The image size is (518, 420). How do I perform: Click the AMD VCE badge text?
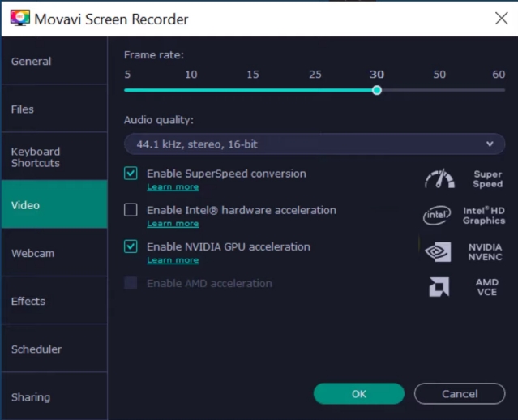coord(487,287)
